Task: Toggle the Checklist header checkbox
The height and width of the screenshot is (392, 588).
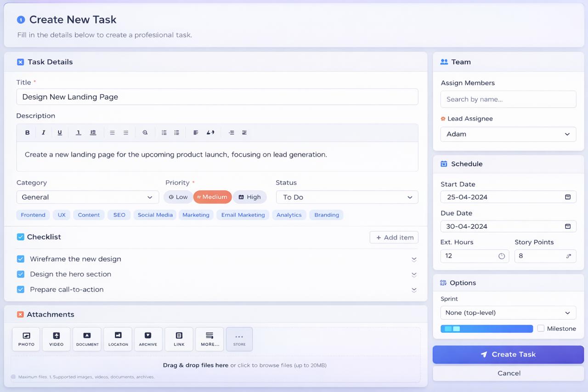Action: 21,237
